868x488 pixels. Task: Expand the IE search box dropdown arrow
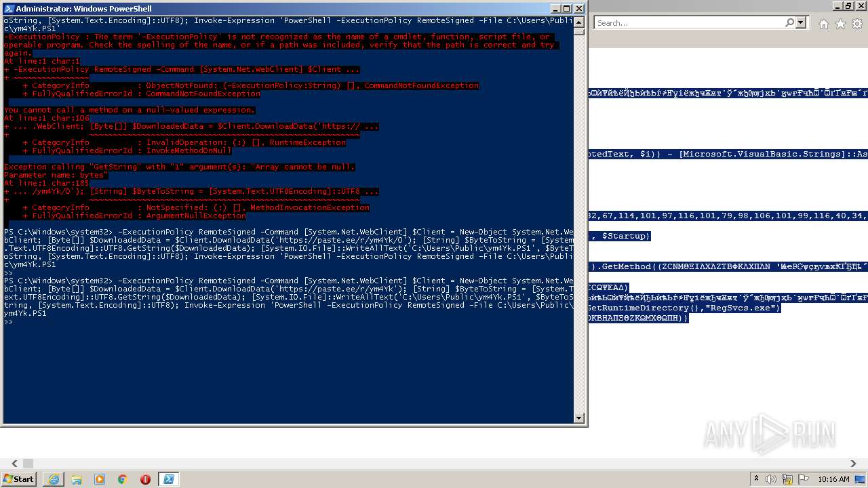(x=801, y=22)
